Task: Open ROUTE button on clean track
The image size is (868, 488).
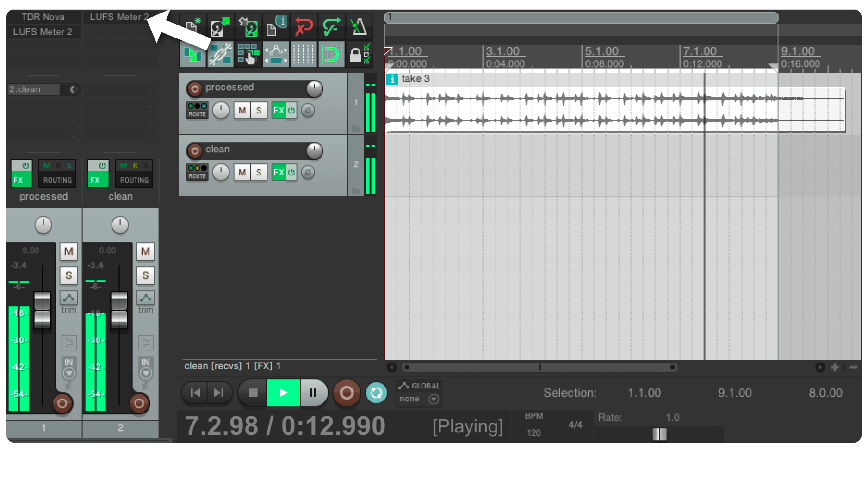Action: (197, 172)
